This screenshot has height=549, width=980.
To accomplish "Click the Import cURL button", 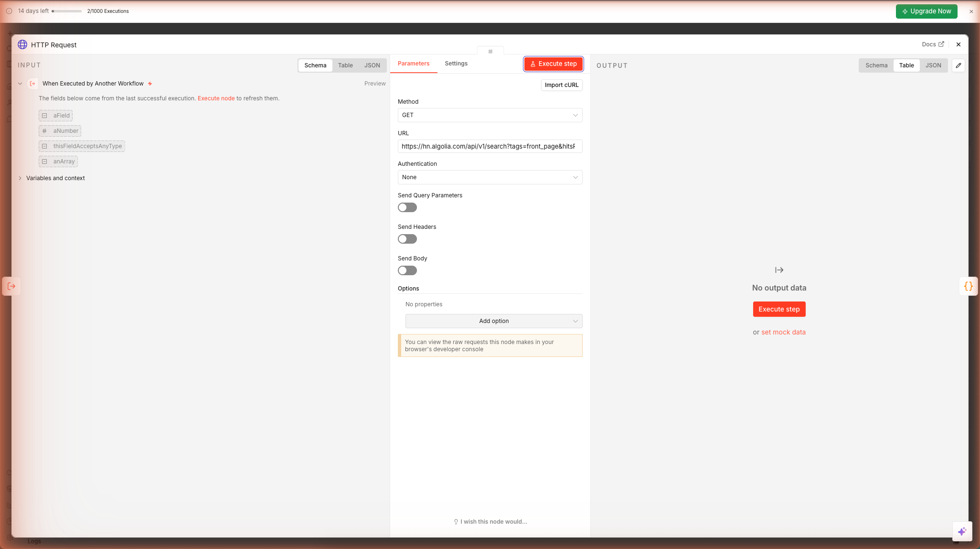I will click(561, 85).
